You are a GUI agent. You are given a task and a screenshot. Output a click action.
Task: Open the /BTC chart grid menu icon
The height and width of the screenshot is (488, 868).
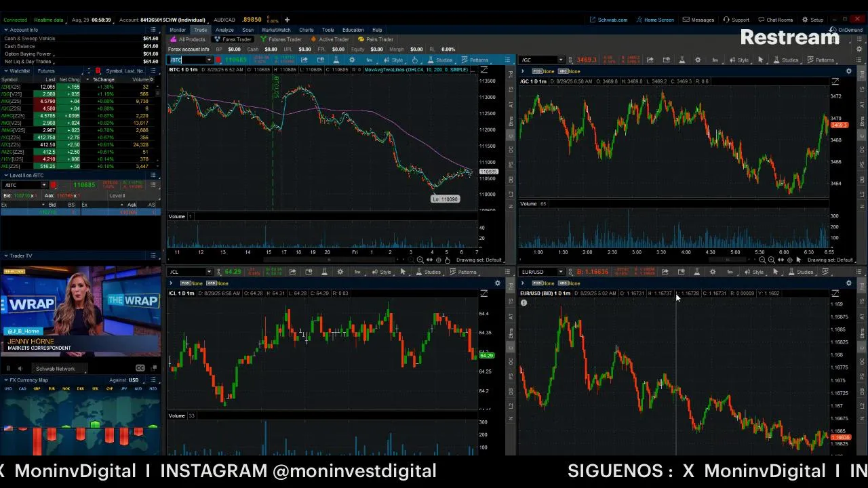[507, 60]
